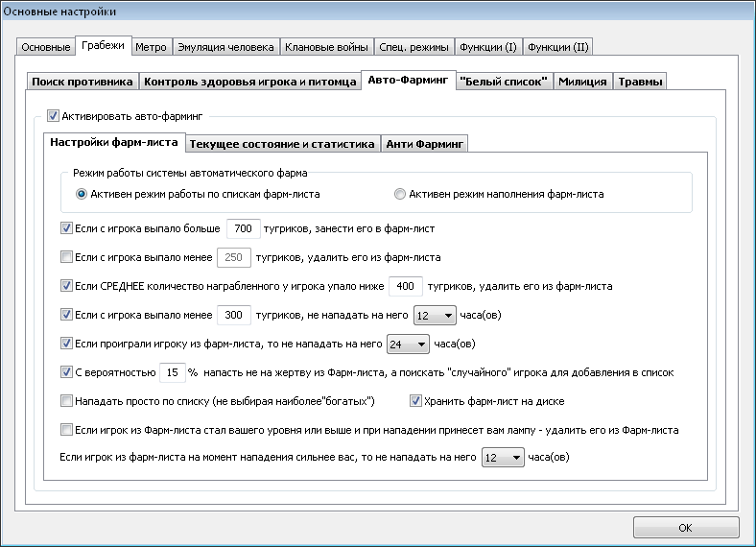Image resolution: width=756 pixels, height=547 pixels.
Task: Open the Эмуляция человека tab
Action: [x=225, y=47]
